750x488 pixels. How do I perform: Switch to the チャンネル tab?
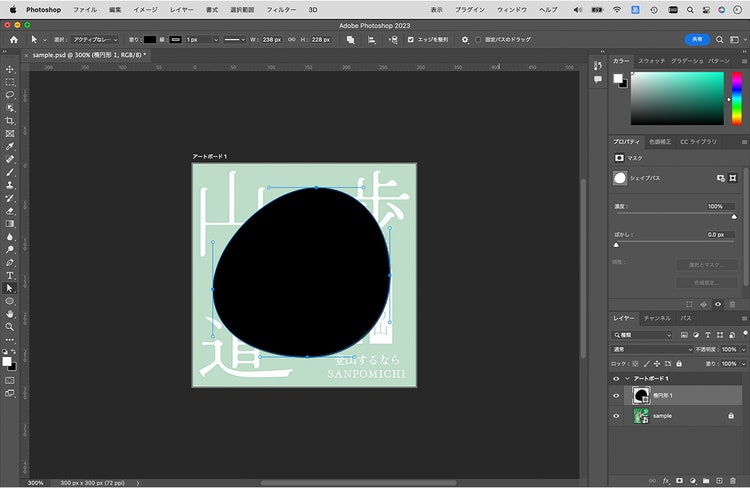[657, 318]
